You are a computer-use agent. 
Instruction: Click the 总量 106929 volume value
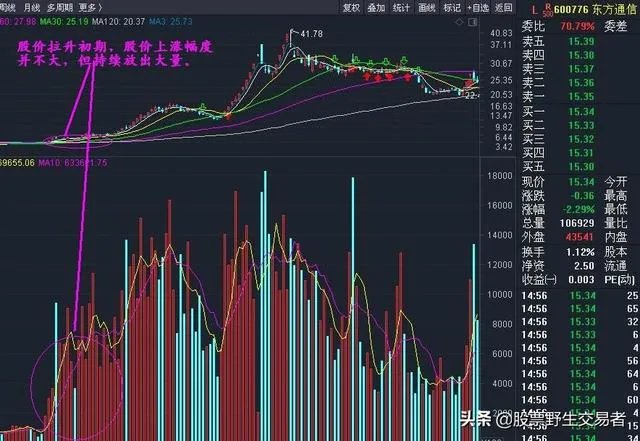(577, 223)
